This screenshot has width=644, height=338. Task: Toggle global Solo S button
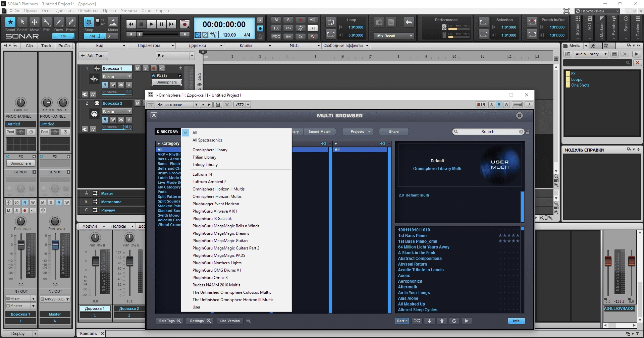[288, 20]
